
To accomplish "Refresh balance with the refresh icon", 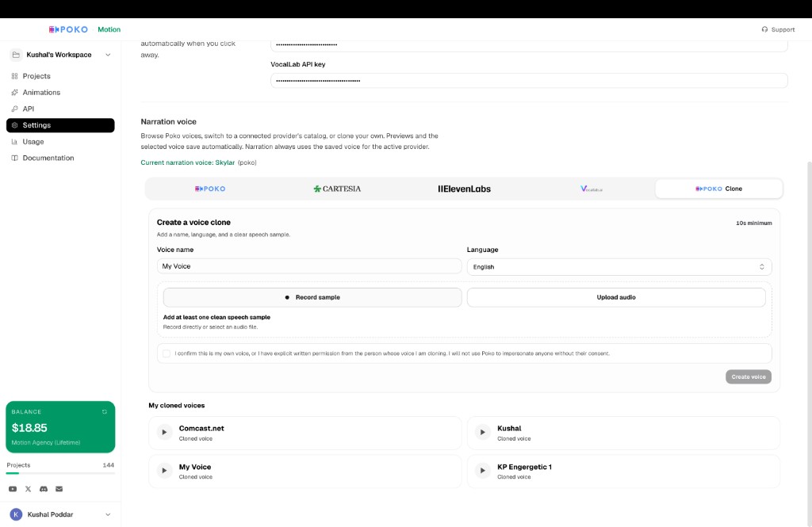I will (x=105, y=412).
